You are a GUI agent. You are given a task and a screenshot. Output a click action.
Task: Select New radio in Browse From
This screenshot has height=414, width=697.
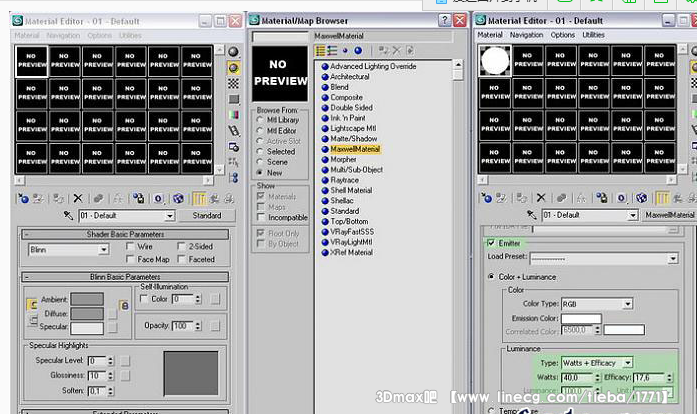click(x=260, y=173)
